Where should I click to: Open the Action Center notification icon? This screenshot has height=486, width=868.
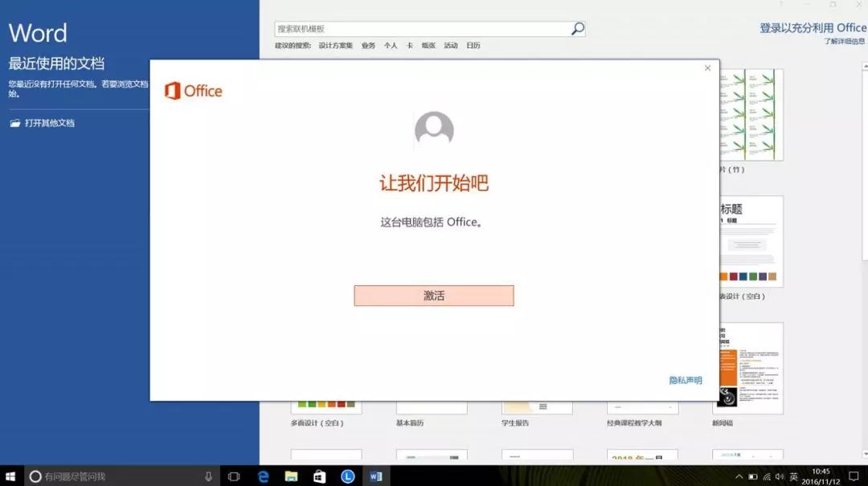pos(854,476)
